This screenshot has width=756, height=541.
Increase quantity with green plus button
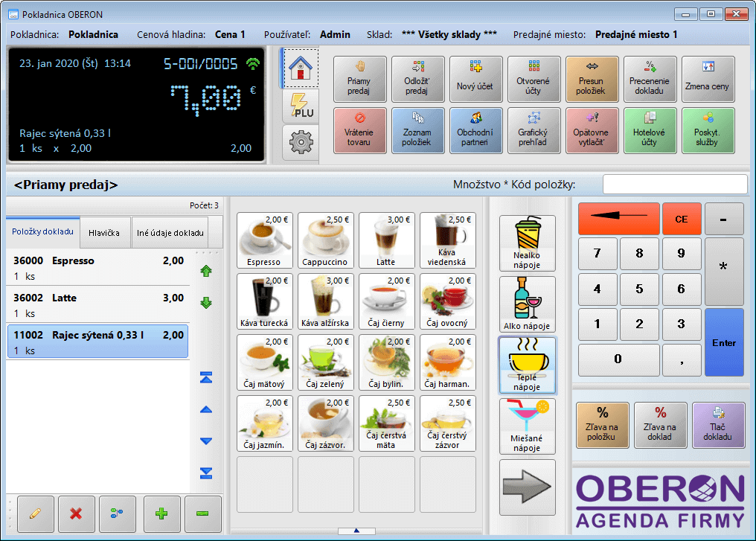[161, 513]
